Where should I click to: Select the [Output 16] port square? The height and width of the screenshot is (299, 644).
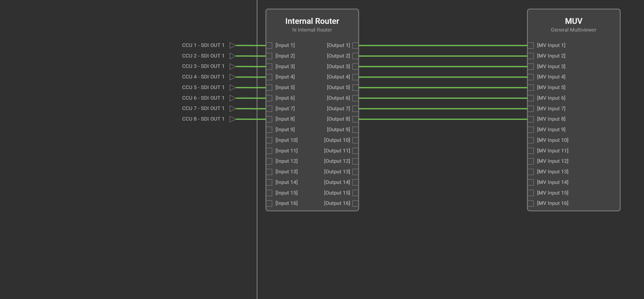[355, 203]
